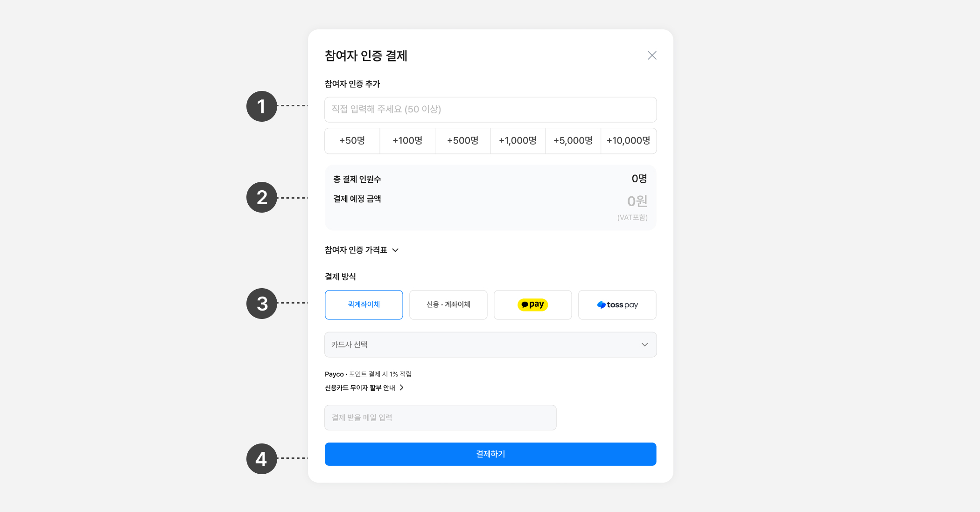This screenshot has width=980, height=512.
Task: Open 신용카드 무이자 할부 안내 link
Action: click(360, 387)
